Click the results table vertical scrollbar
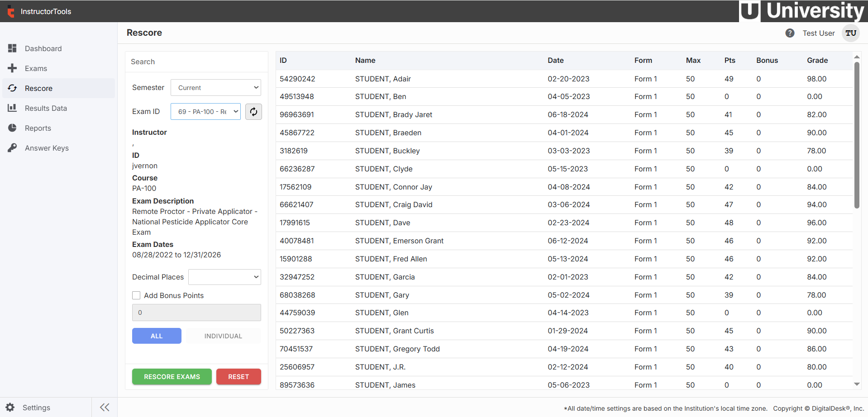 pyautogui.click(x=856, y=136)
